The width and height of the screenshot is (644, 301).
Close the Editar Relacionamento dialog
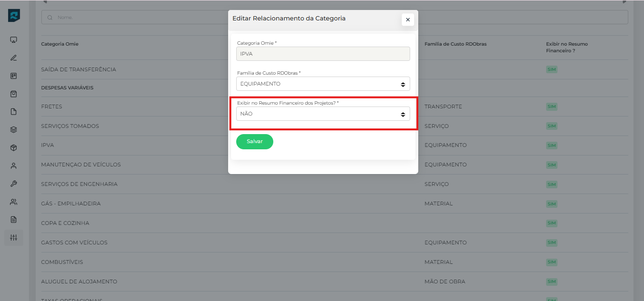tap(408, 19)
